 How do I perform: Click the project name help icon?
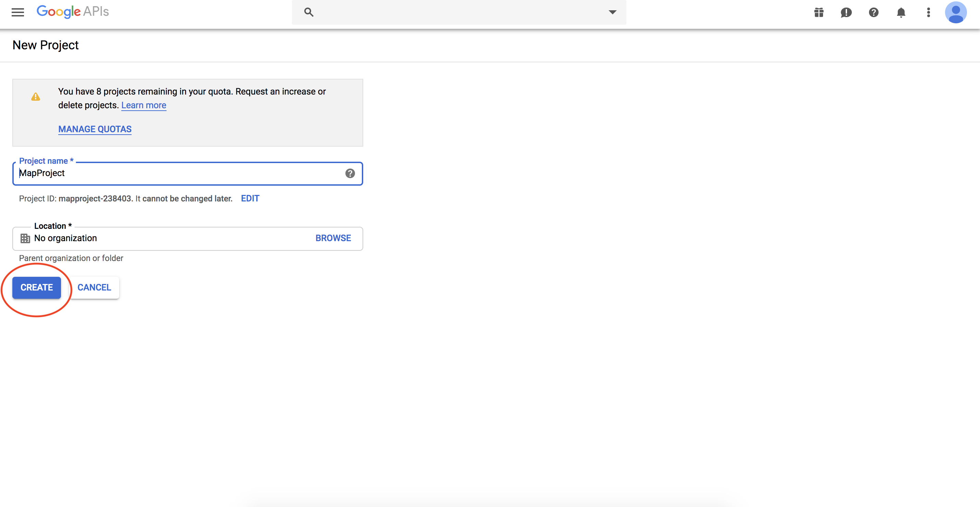350,173
